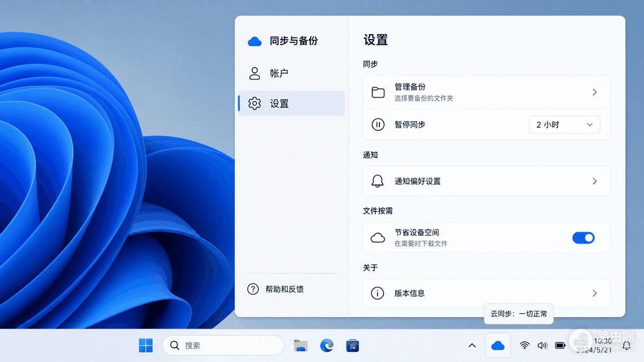644x362 pixels.
Task: Open the 帮助和反馈 link
Action: [x=276, y=289]
